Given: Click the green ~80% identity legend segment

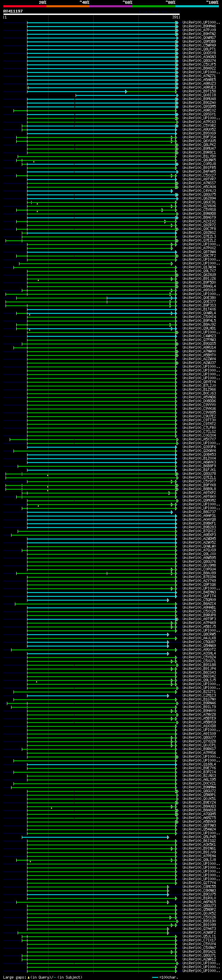Looking at the screenshot, I should [x=154, y=6].
